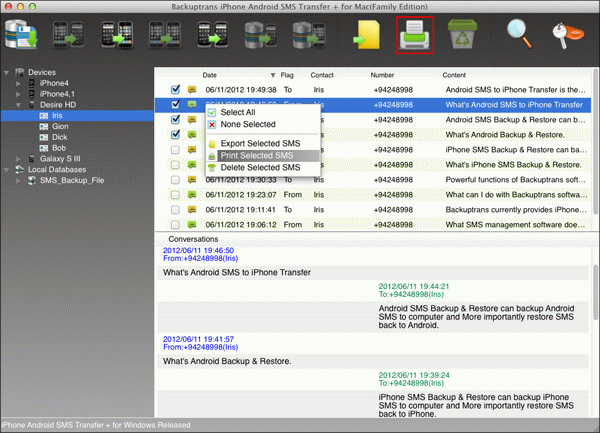This screenshot has width=600, height=433.
Task: Uncheck the Android SMS Backup & Restore can b… row checkbox
Action: (x=175, y=119)
